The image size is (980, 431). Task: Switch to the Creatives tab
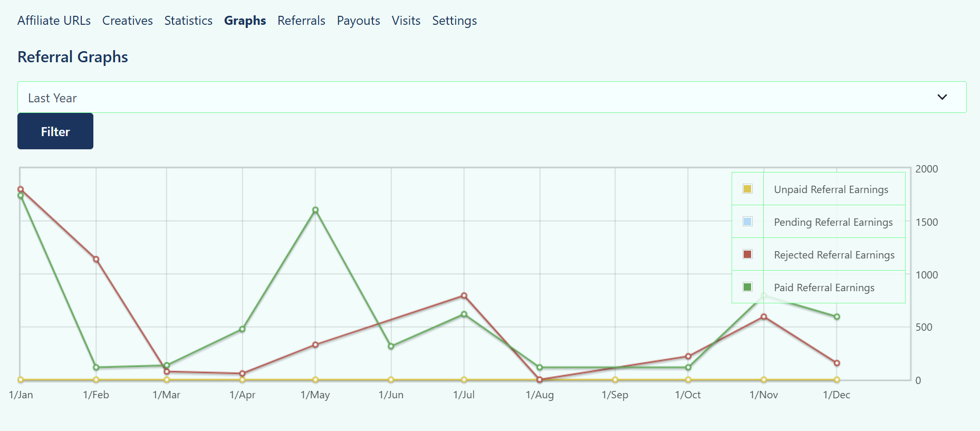(x=127, y=21)
